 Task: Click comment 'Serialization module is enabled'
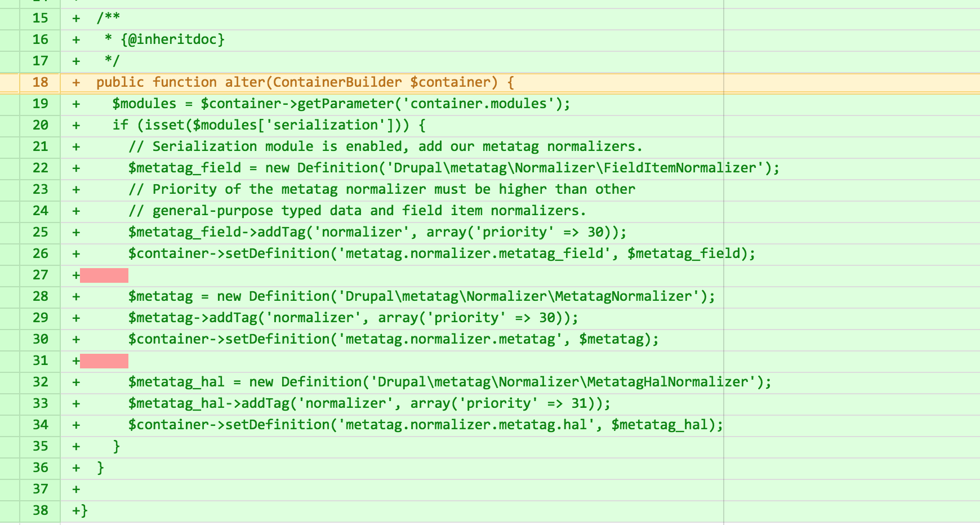click(x=385, y=146)
